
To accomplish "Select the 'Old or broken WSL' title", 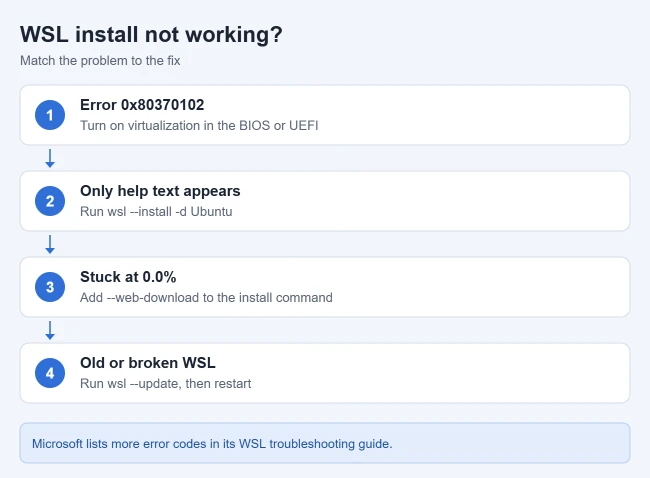I will [148, 363].
